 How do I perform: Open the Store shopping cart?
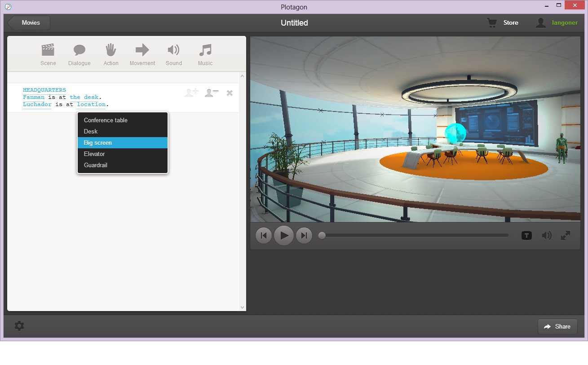click(492, 22)
